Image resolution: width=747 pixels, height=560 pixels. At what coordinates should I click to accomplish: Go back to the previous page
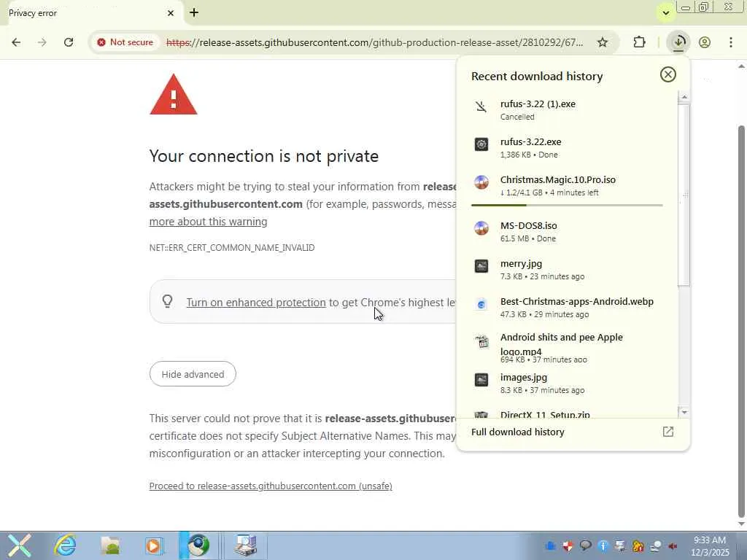pyautogui.click(x=16, y=42)
